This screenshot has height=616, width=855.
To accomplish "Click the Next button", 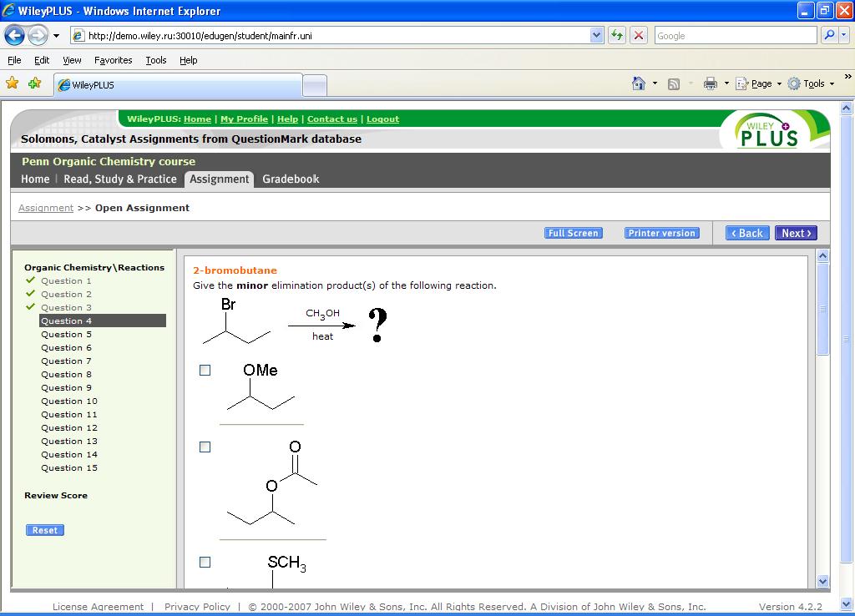I will pyautogui.click(x=796, y=233).
